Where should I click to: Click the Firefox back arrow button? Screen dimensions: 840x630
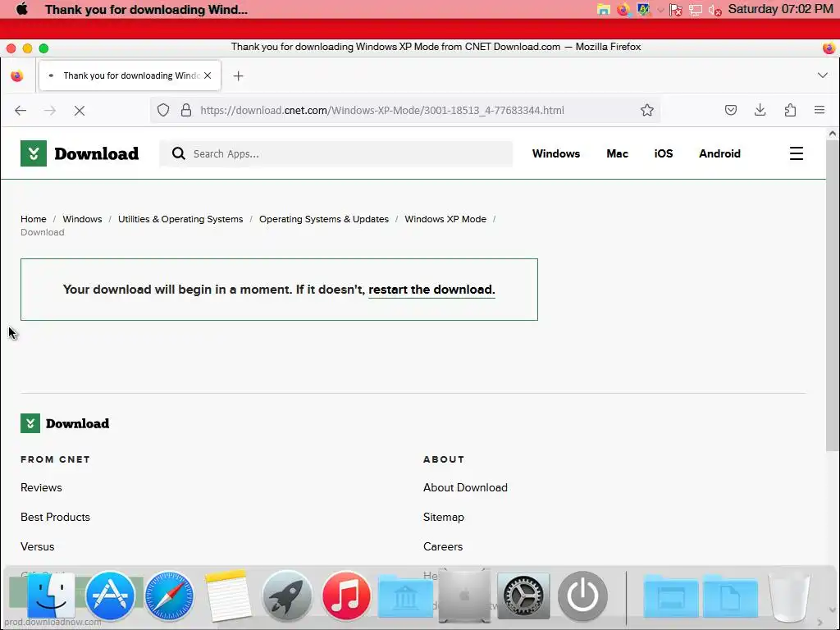(21, 111)
